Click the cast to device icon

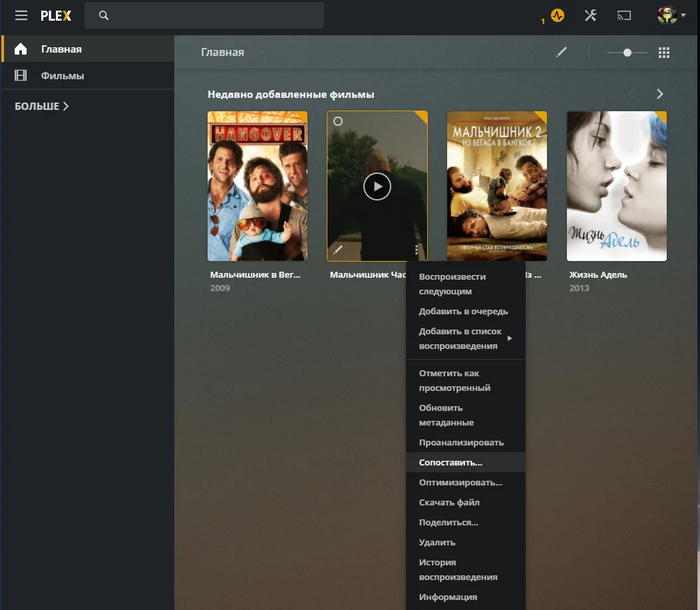point(624,16)
